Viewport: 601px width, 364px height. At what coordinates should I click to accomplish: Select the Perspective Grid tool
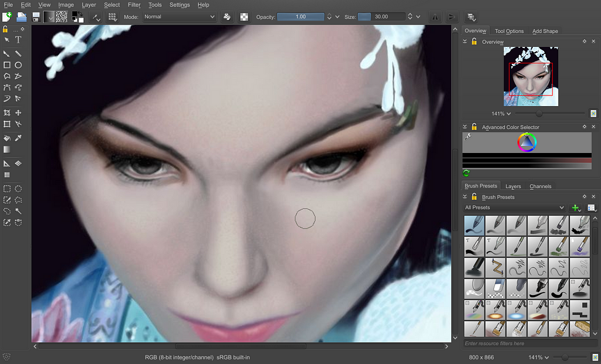click(18, 164)
